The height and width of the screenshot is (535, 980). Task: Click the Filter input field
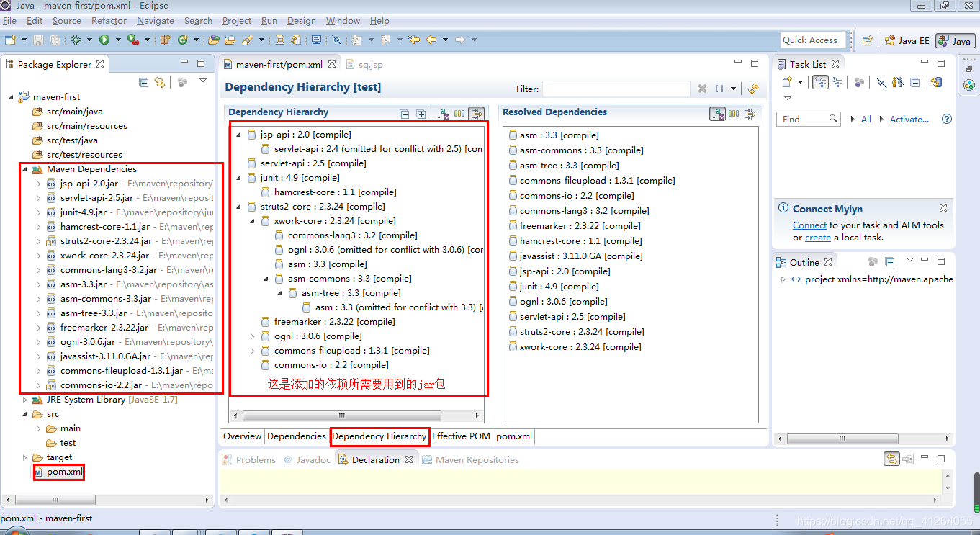pyautogui.click(x=616, y=89)
